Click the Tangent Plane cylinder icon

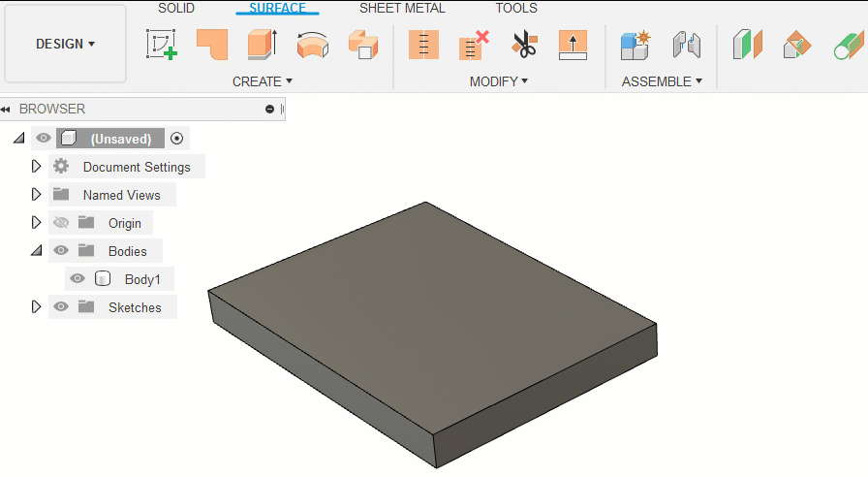[849, 45]
